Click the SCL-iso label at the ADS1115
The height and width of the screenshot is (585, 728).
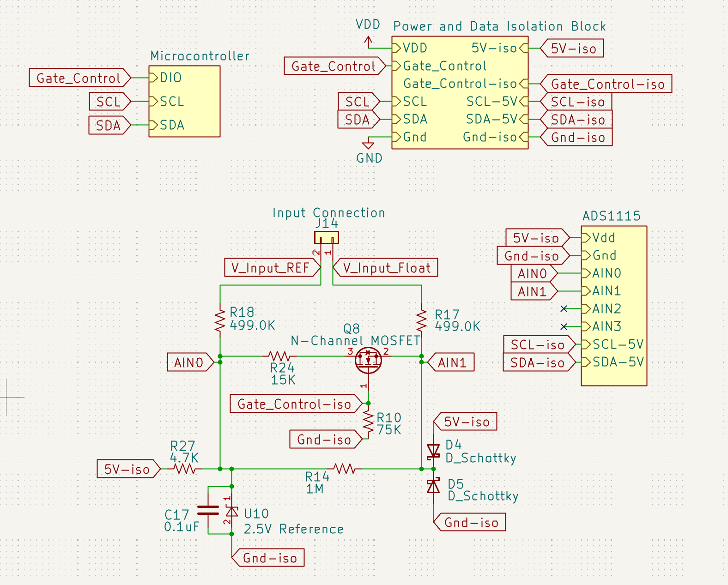click(x=540, y=344)
